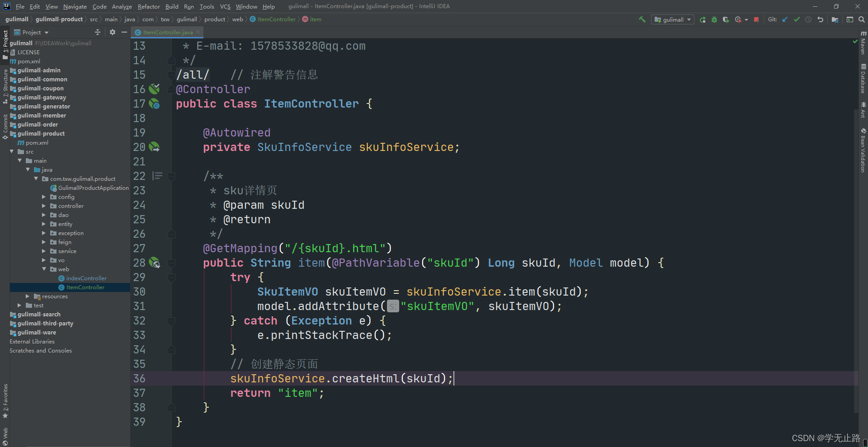Click the Run Anything icon
This screenshot has height=447, width=868.
click(850, 19)
